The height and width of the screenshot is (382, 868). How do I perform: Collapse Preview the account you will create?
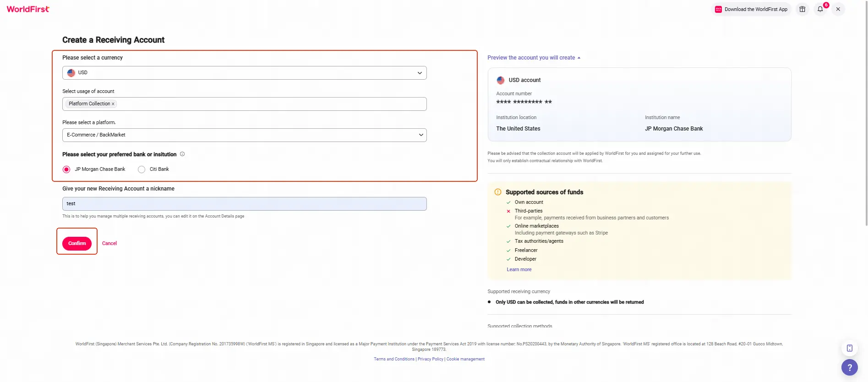pos(534,58)
